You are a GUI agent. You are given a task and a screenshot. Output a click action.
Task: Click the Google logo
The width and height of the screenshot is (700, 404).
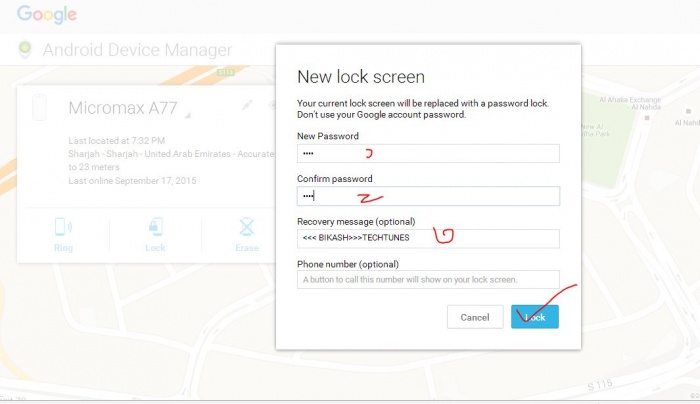pyautogui.click(x=47, y=15)
